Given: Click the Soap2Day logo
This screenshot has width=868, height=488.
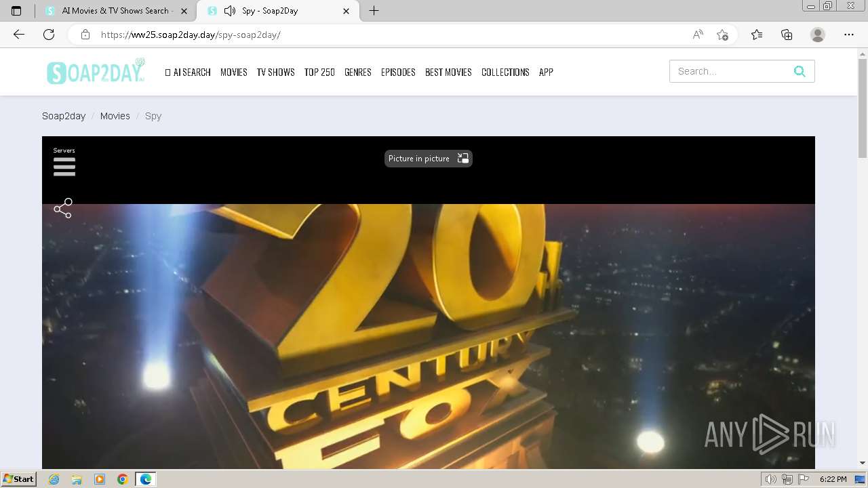Looking at the screenshot, I should tap(96, 72).
